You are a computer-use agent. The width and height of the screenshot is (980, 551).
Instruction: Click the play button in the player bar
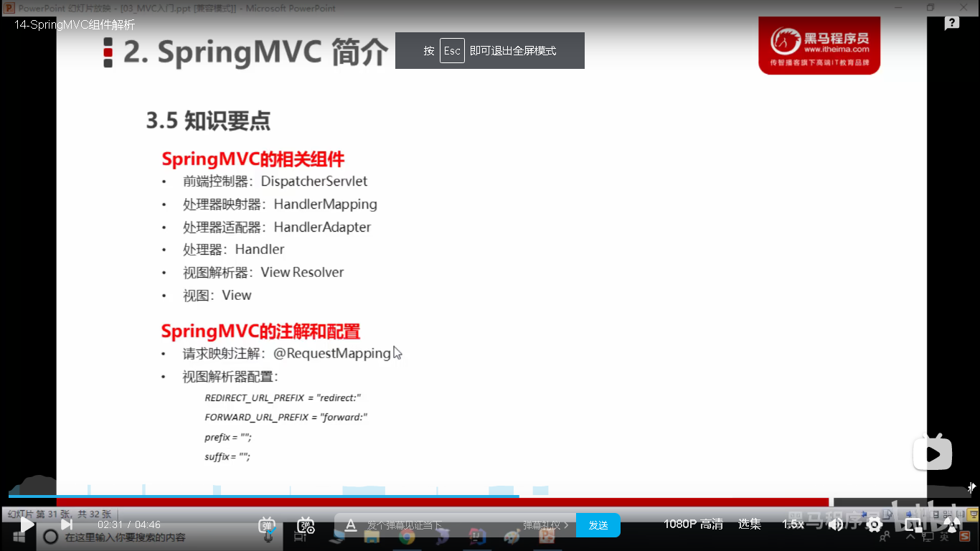(x=27, y=524)
